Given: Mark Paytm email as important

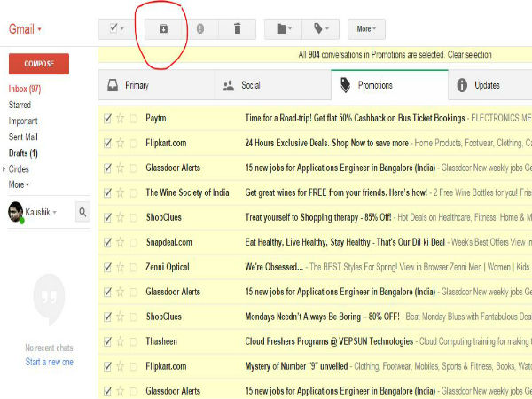Looking at the screenshot, I should (x=133, y=119).
